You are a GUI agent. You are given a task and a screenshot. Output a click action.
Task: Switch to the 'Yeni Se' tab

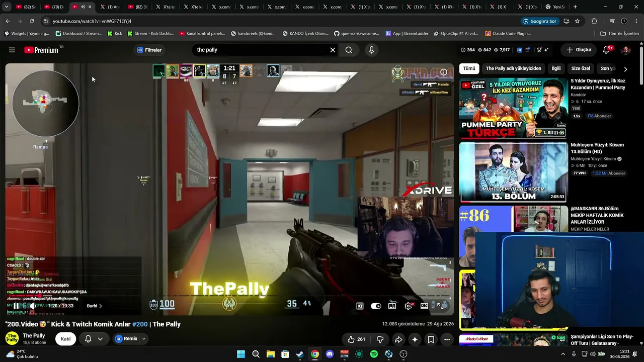tap(555, 7)
